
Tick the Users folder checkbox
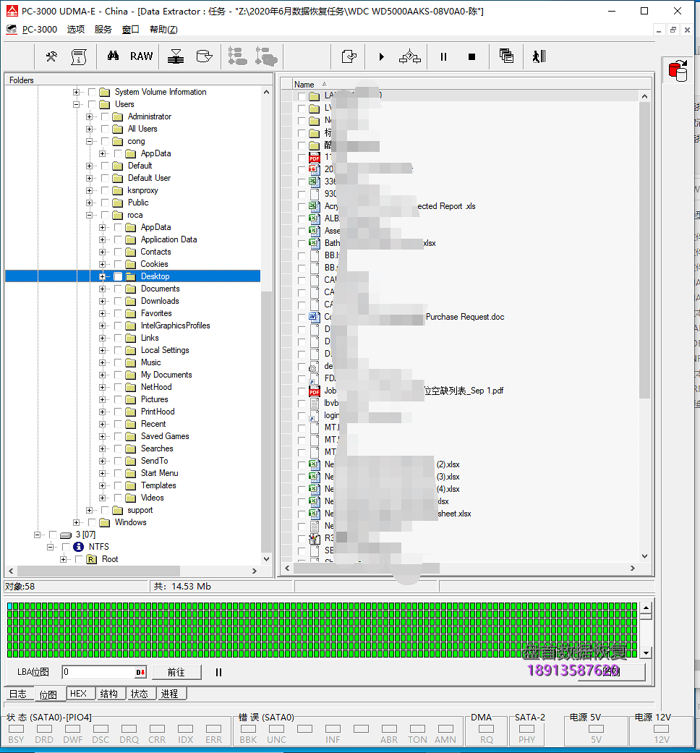pos(92,104)
